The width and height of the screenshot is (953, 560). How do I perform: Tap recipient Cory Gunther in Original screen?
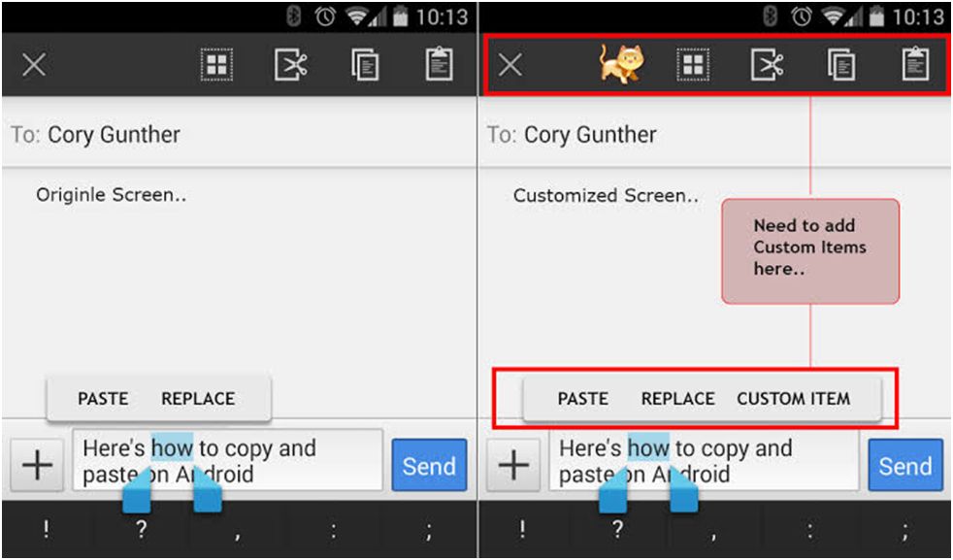coord(114,134)
